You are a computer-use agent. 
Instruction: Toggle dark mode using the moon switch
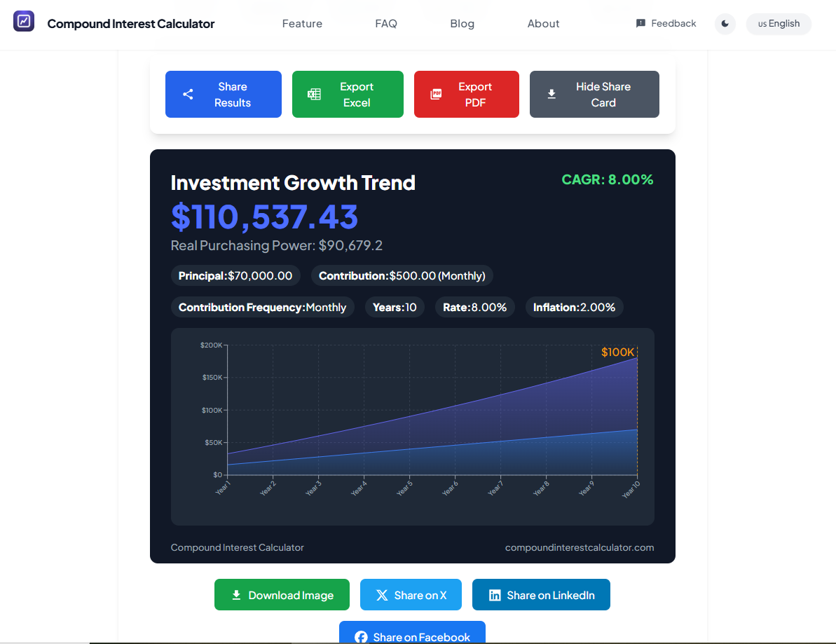[x=725, y=24]
